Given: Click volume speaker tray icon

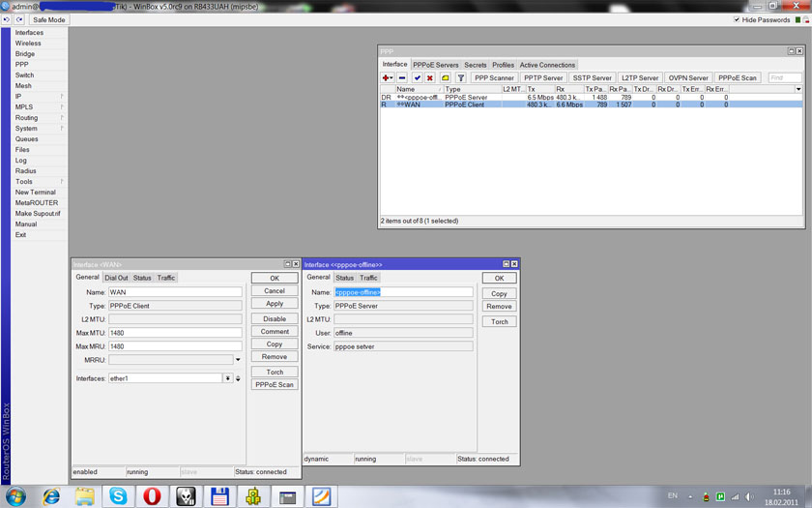Looking at the screenshot, I should click(749, 496).
